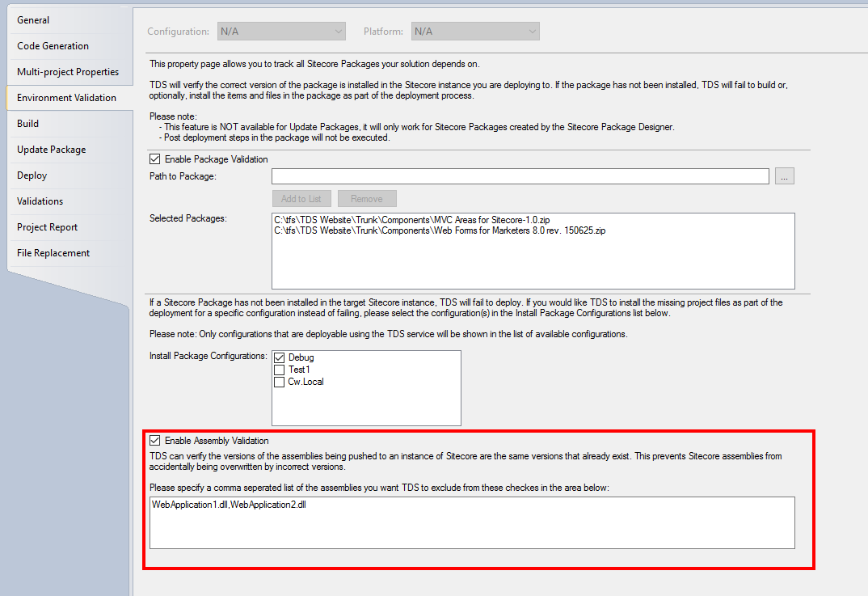Image resolution: width=868 pixels, height=596 pixels.
Task: Go to the Build tab
Action: (70, 124)
